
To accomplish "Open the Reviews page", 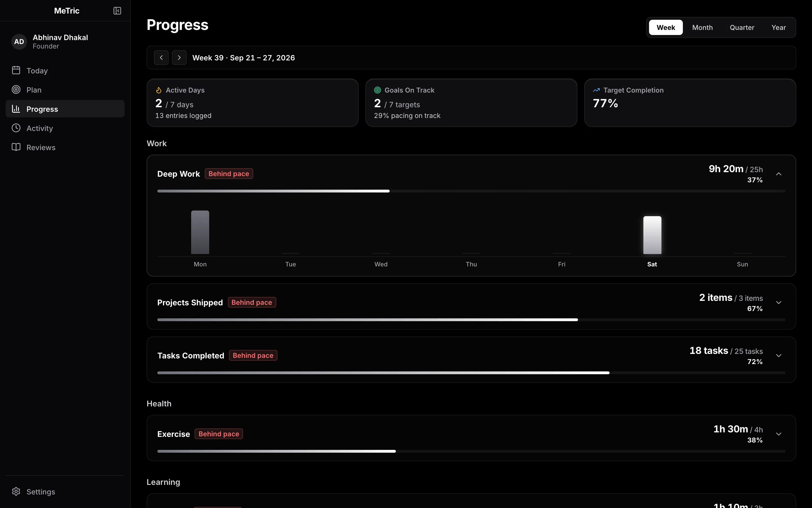I will coord(65,147).
